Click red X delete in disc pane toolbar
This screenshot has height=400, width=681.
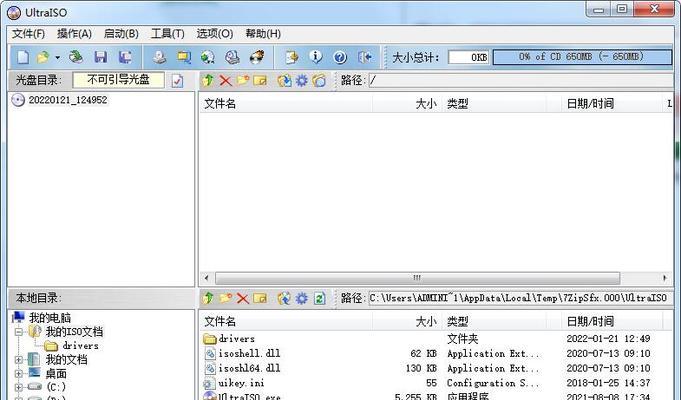click(x=225, y=80)
